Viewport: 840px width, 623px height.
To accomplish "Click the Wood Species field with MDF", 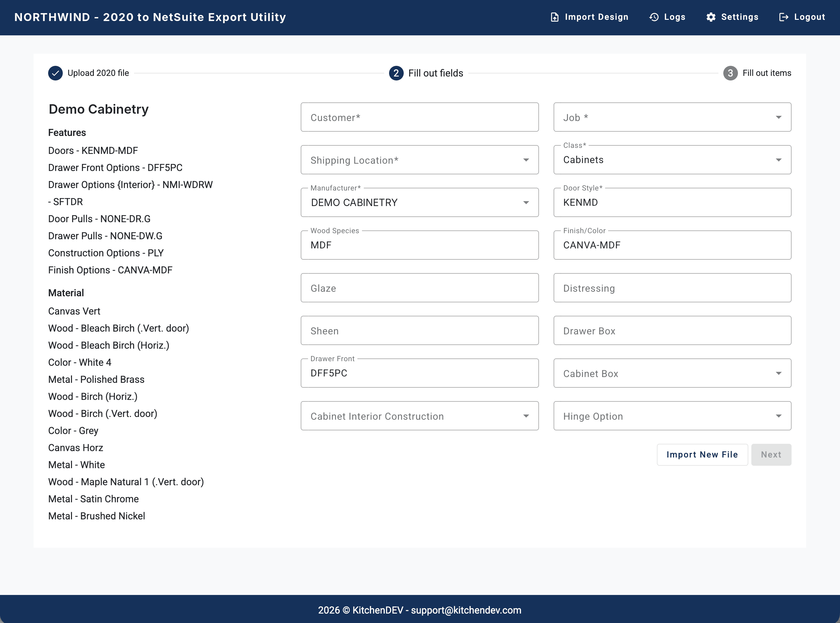I will coord(420,245).
